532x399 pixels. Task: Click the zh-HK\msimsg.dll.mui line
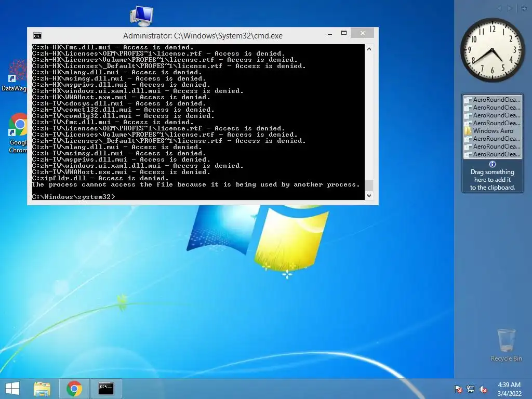(x=119, y=78)
